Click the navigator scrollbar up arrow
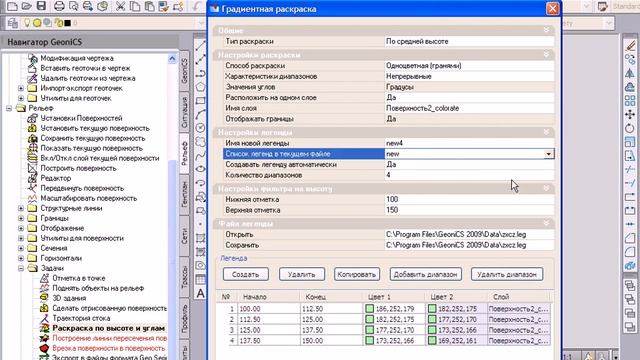This screenshot has height=360, width=640. tap(172, 59)
